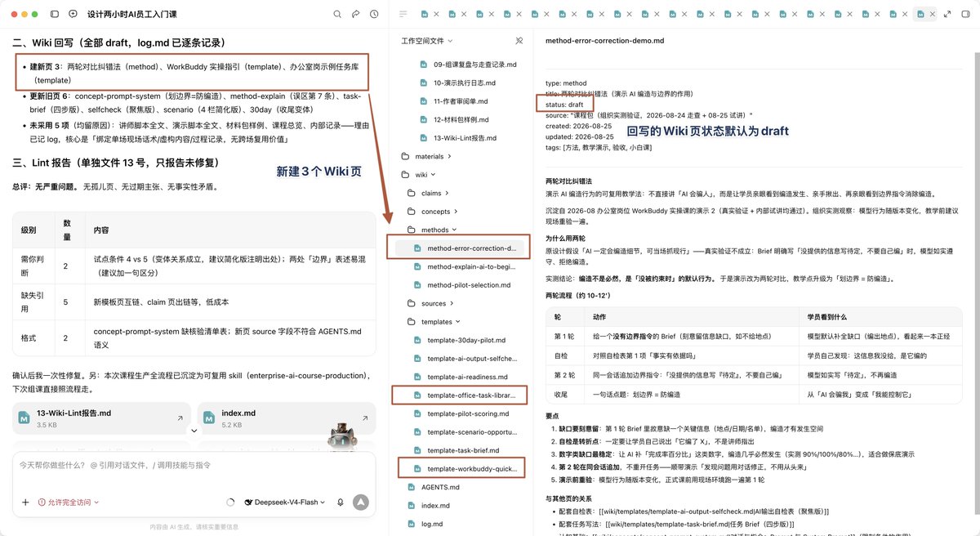Click the wiki folder icon

pos(406,175)
